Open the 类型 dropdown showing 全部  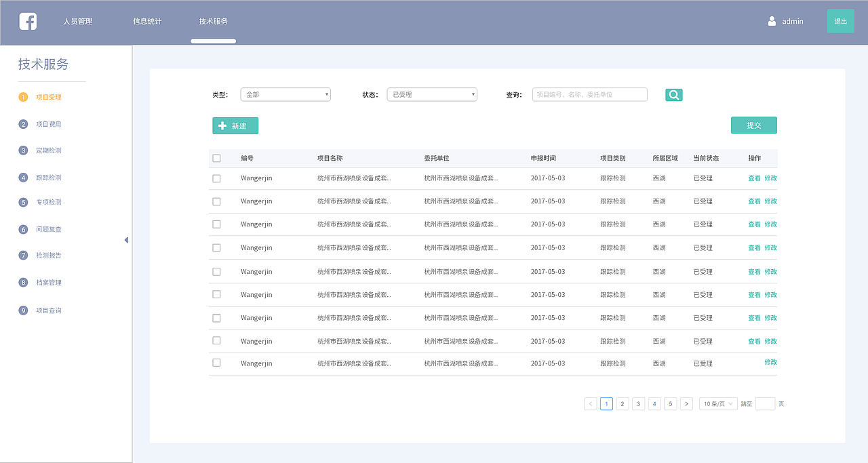tap(285, 94)
